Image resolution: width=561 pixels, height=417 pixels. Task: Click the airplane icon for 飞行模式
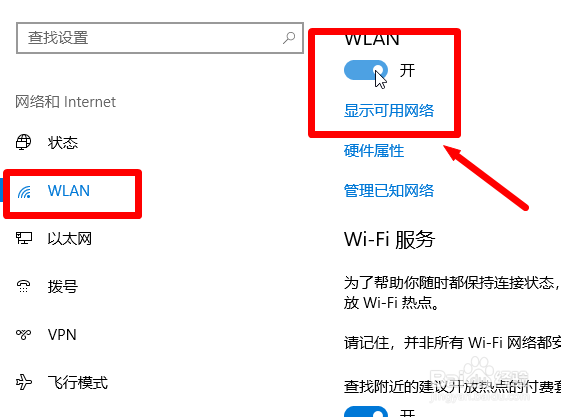click(x=24, y=382)
